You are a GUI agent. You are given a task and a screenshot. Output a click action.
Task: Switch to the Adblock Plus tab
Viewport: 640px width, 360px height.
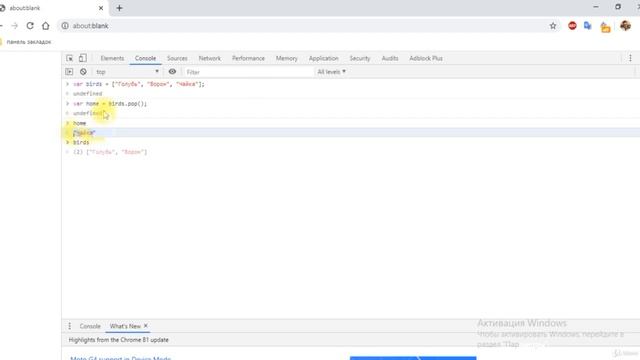pyautogui.click(x=426, y=58)
